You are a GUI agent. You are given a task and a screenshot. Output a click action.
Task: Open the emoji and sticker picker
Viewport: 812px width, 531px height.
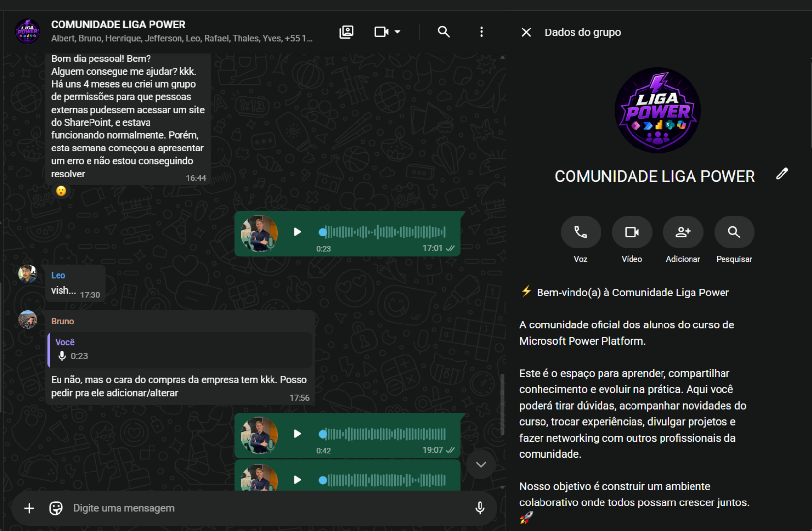56,508
